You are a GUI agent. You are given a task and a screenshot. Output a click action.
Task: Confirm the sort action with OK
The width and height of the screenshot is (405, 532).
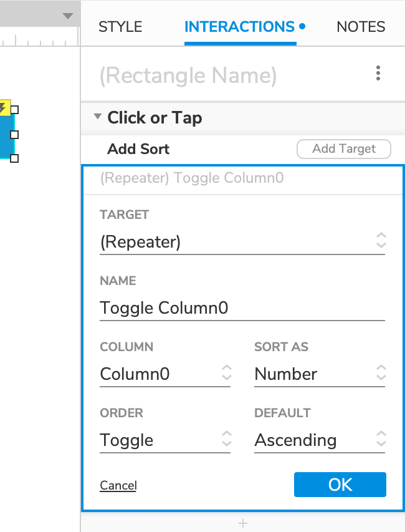click(x=340, y=485)
